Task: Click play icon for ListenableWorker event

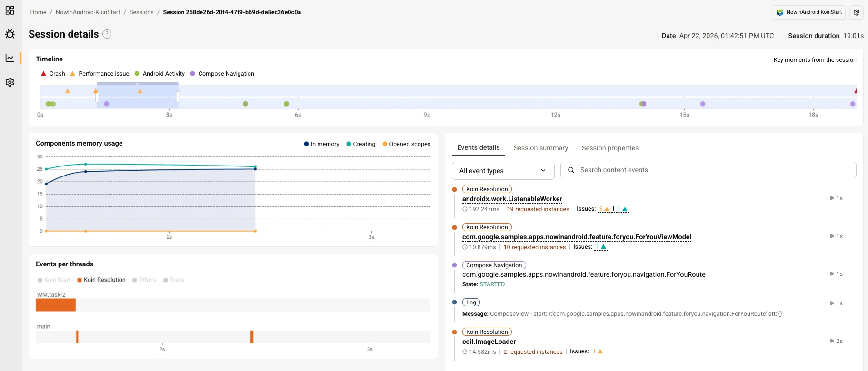Action: [x=832, y=198]
